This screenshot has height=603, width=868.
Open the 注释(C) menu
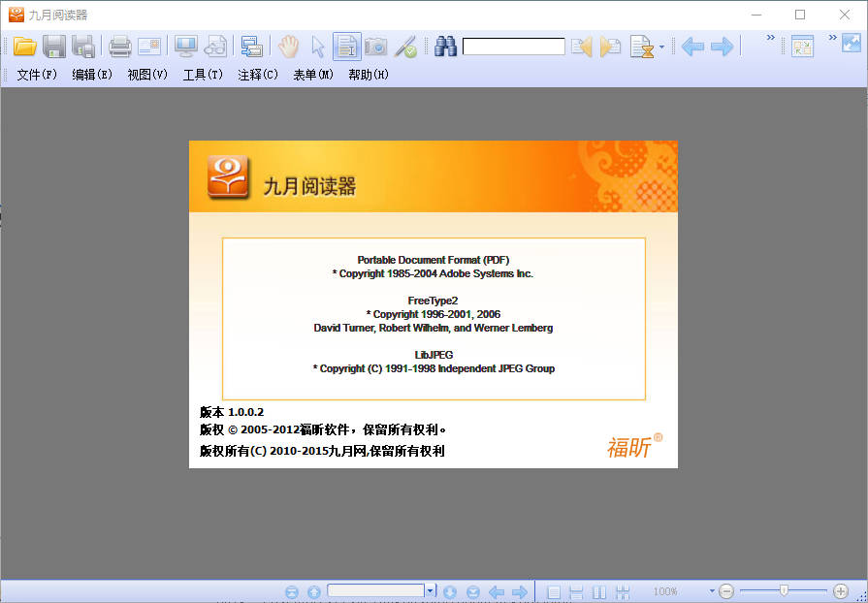pyautogui.click(x=258, y=75)
